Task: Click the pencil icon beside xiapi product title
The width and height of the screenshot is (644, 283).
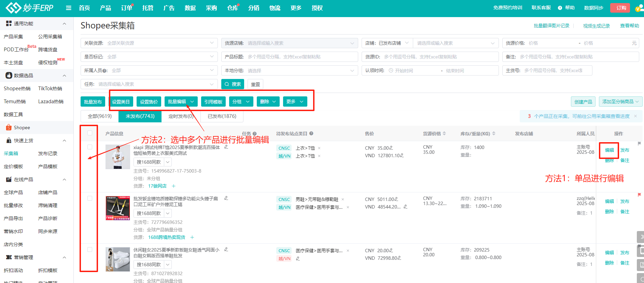Action: pos(226,147)
